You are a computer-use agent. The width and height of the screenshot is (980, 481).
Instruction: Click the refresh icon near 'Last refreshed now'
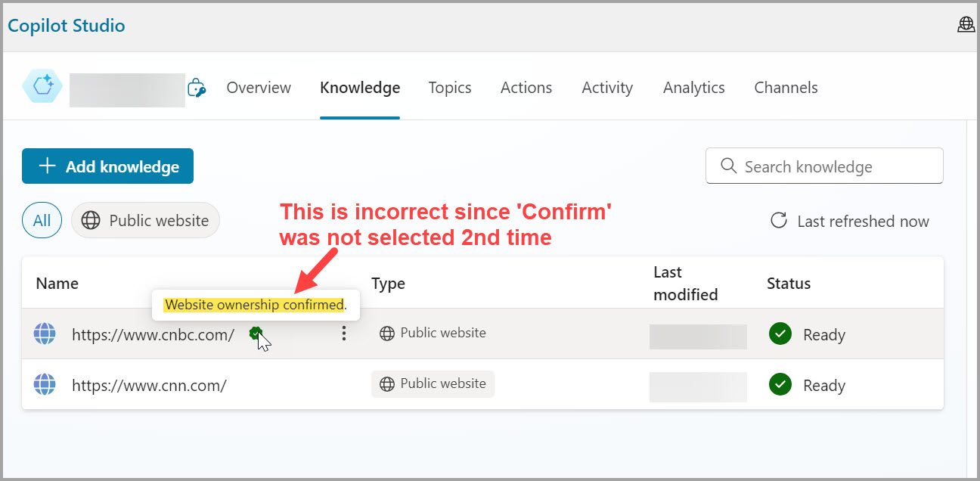tap(778, 221)
